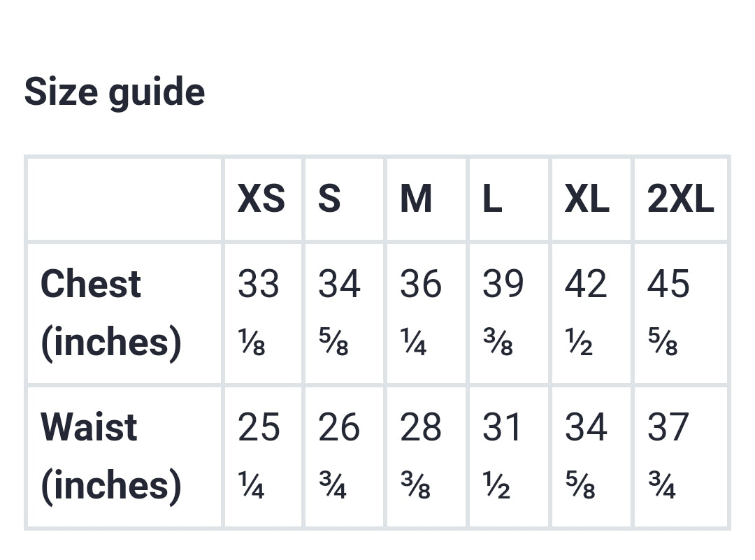Select the chest measurement 36 ¼
This screenshot has width=755, height=560.
[421, 313]
